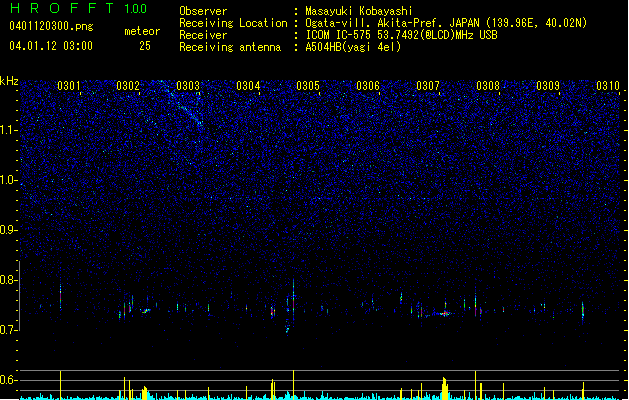The height and width of the screenshot is (400, 629).
Task: Click the Ogata-vill. Akita-Pref. JAPAN location text
Action: [446, 23]
